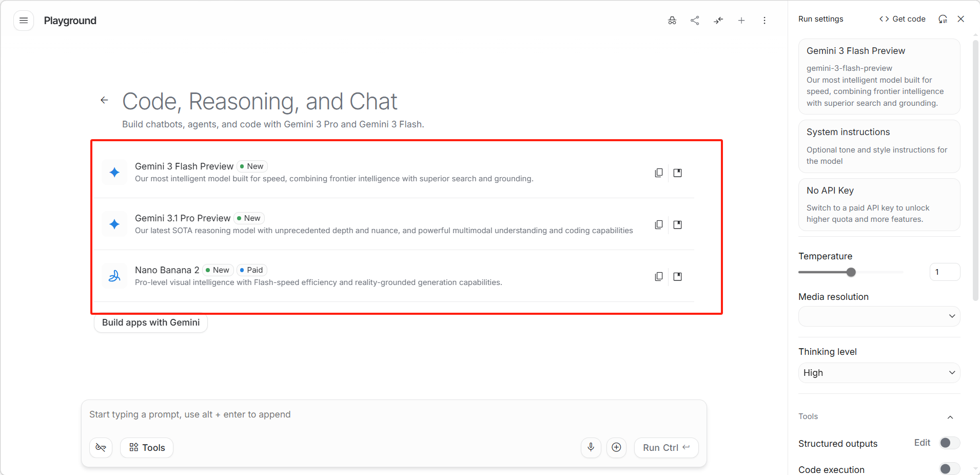The image size is (980, 475).
Task: Click the API key icon in prompt box
Action: 101,448
